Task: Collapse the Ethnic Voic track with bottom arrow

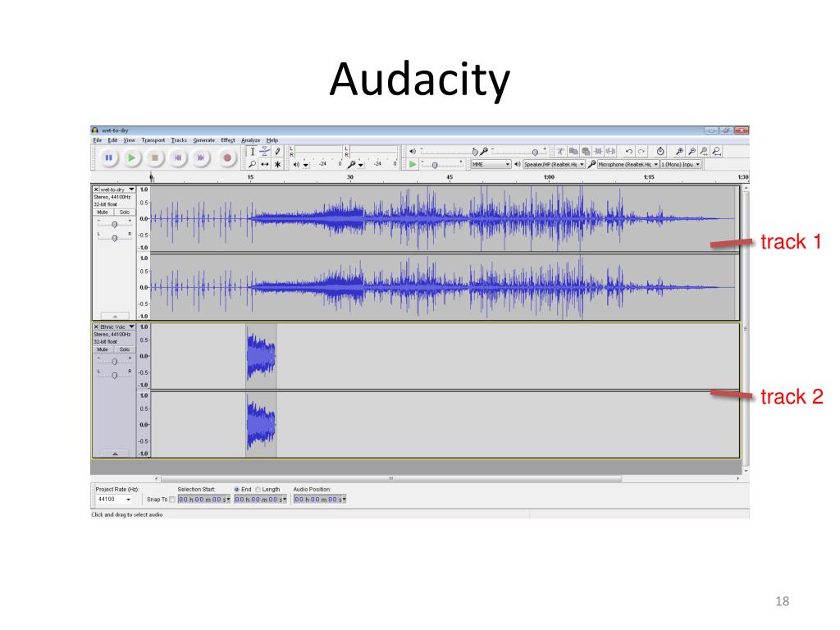Action: 115,453
